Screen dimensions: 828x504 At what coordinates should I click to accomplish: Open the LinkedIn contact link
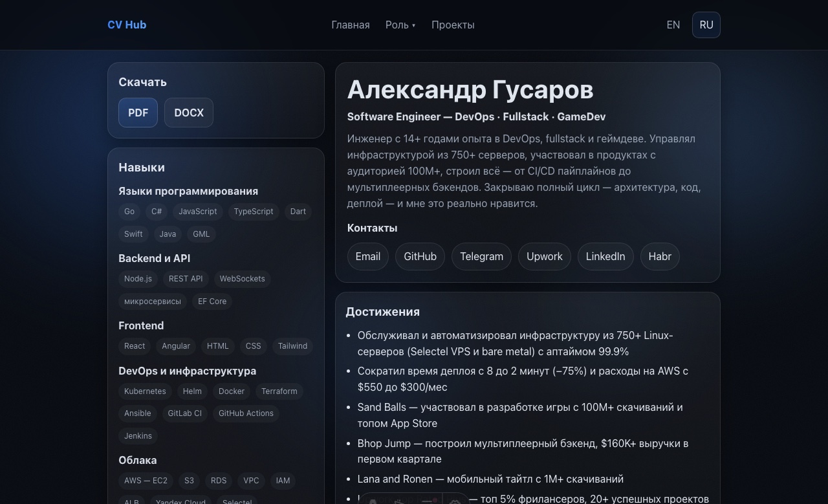(605, 256)
